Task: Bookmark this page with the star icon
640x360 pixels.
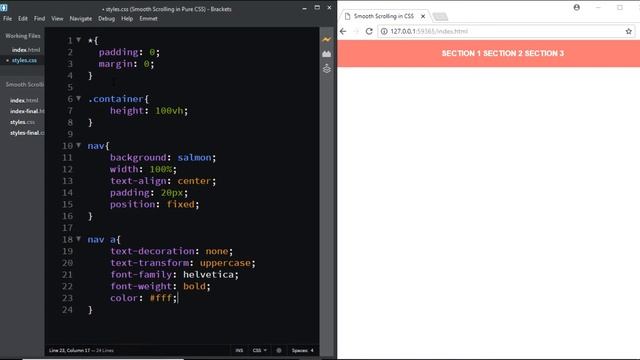Action: [629, 31]
